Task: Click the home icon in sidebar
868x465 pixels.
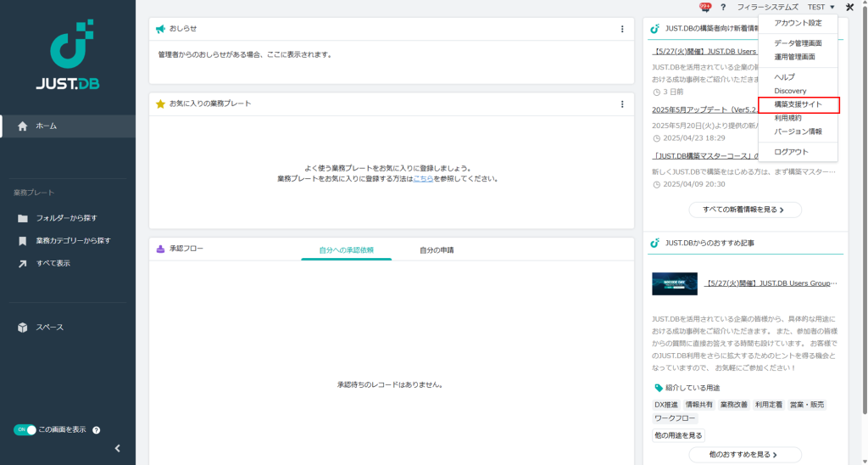Action: click(23, 126)
